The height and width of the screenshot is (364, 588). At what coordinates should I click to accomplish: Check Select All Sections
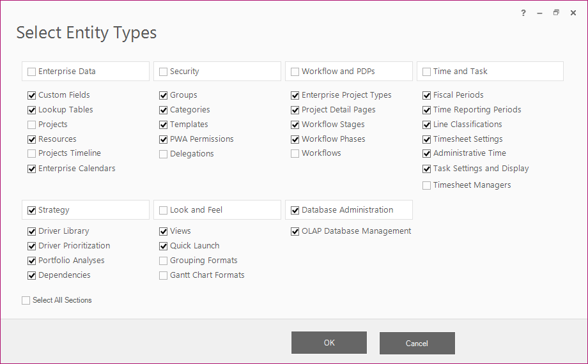click(26, 300)
